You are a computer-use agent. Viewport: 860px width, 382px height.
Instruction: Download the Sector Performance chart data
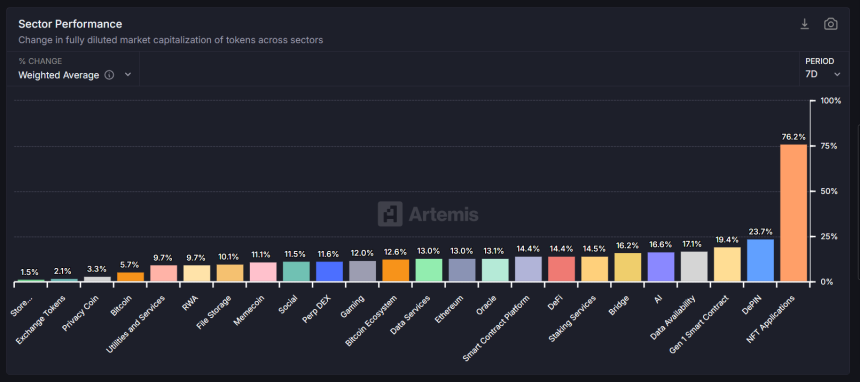805,24
